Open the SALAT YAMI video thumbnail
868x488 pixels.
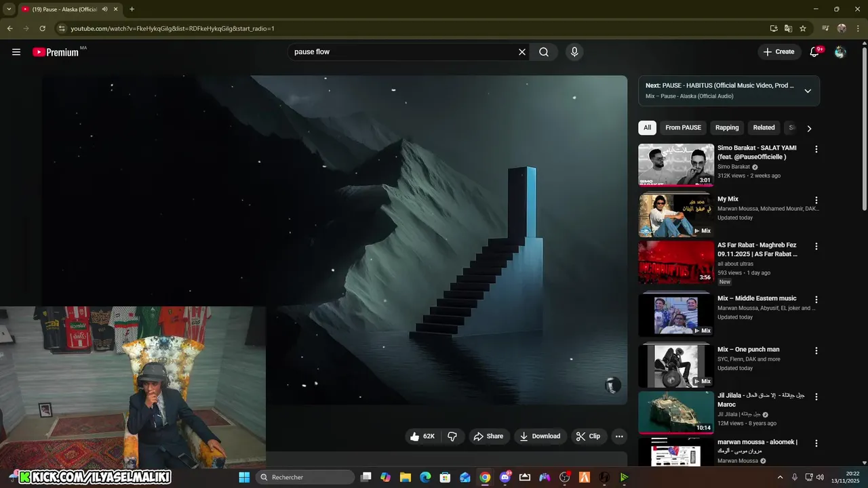(x=676, y=165)
